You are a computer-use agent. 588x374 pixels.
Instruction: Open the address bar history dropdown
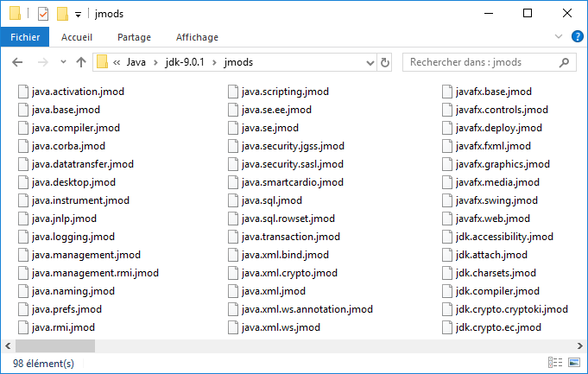[370, 63]
